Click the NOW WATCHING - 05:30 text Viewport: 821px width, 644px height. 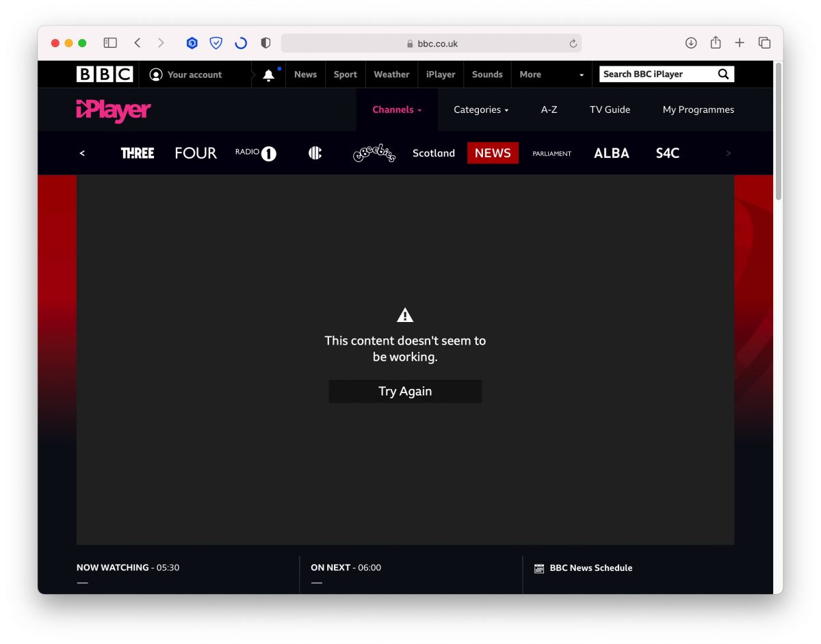click(x=128, y=567)
